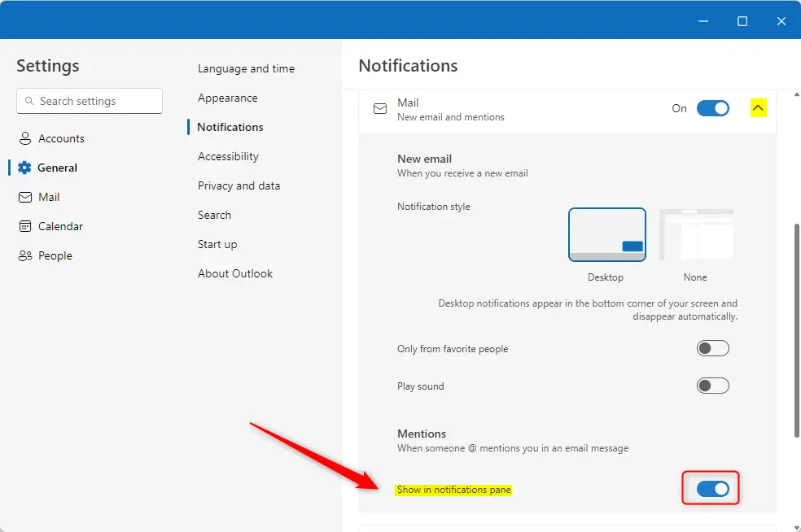This screenshot has height=532, width=801.
Task: Click the Accounts person icon
Action: coord(25,138)
